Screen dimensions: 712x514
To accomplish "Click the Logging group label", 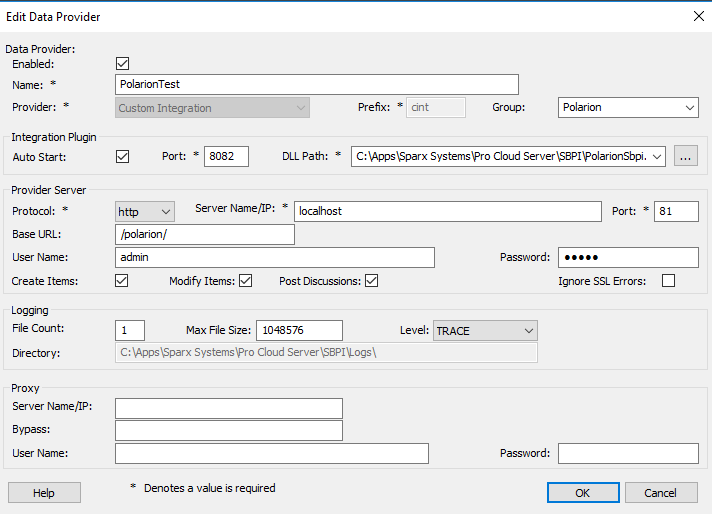I will point(30,311).
